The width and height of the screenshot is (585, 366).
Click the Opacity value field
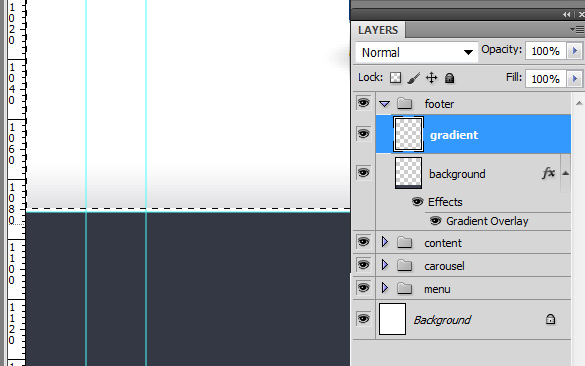546,51
